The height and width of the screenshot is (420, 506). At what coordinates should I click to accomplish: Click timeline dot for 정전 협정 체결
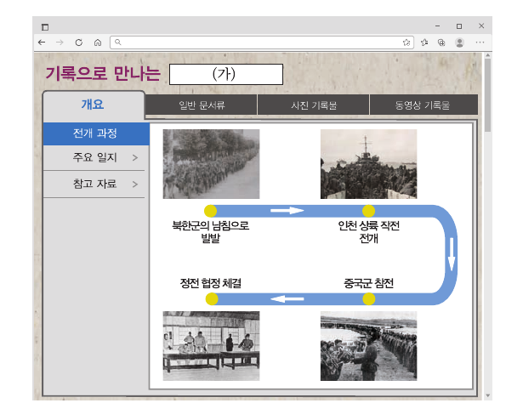pyautogui.click(x=212, y=299)
